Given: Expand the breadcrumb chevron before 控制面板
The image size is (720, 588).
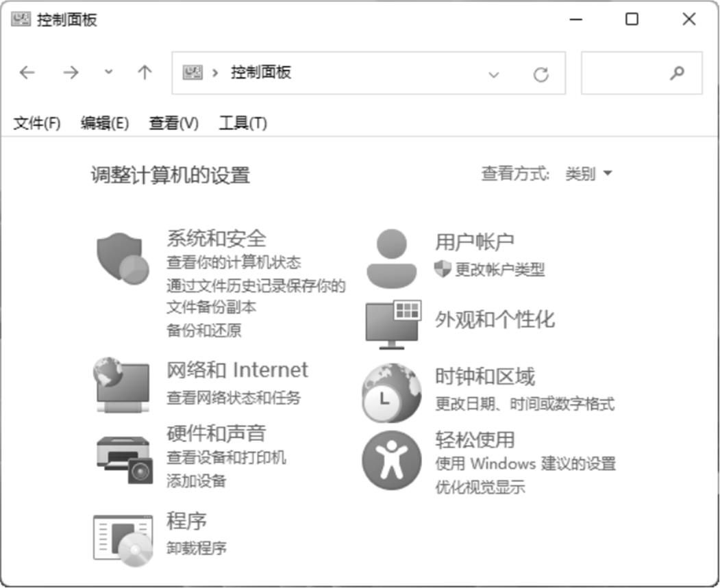Looking at the screenshot, I should click(215, 73).
